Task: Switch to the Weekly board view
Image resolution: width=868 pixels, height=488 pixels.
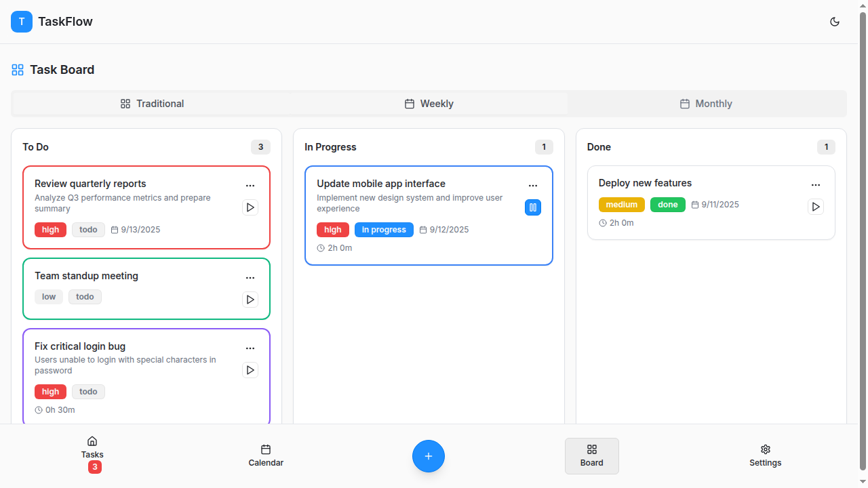Action: 429,104
